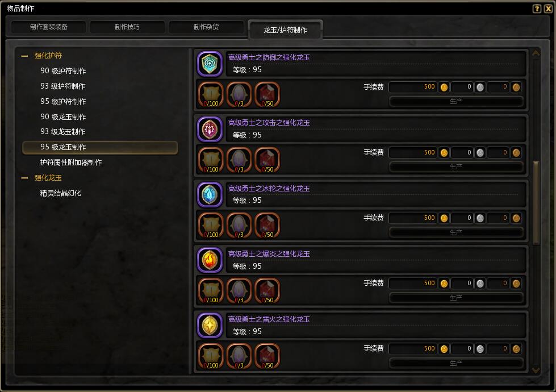Screen dimensions: 556x392
Task: Click the 雷火 yellow star jade icon
Action: point(210,326)
